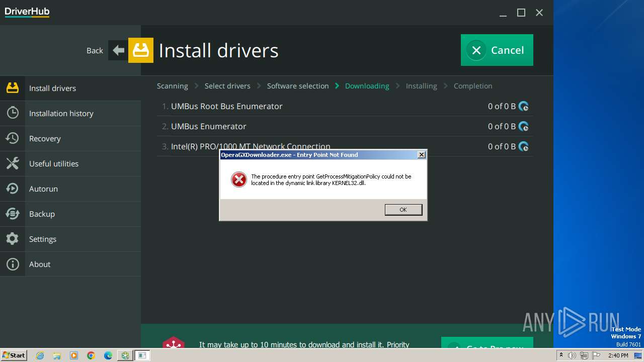Image resolution: width=644 pixels, height=362 pixels.
Task: Click pending icon for Intel PRO/1000 row
Action: tap(524, 146)
